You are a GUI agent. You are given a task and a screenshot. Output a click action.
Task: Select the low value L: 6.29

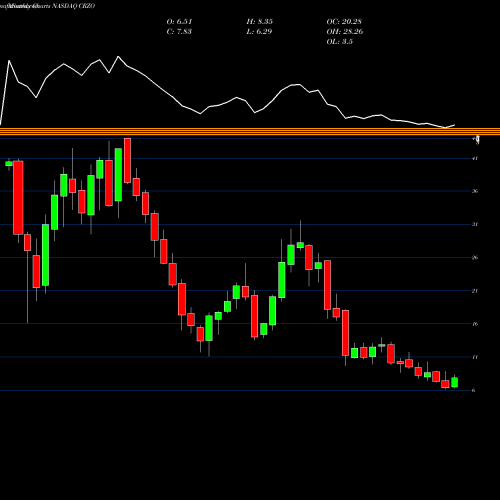coord(259,32)
